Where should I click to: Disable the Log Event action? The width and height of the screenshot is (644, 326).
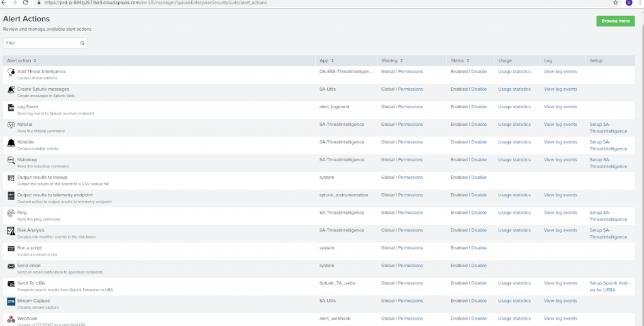[479, 107]
